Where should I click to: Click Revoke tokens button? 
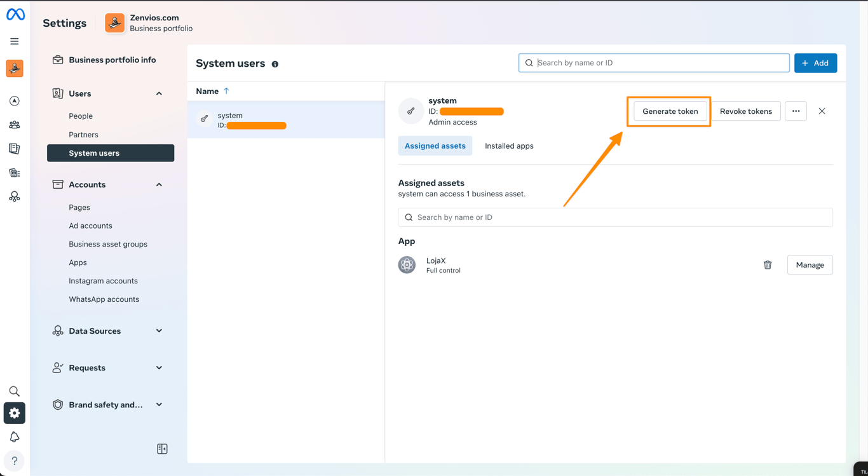746,111
